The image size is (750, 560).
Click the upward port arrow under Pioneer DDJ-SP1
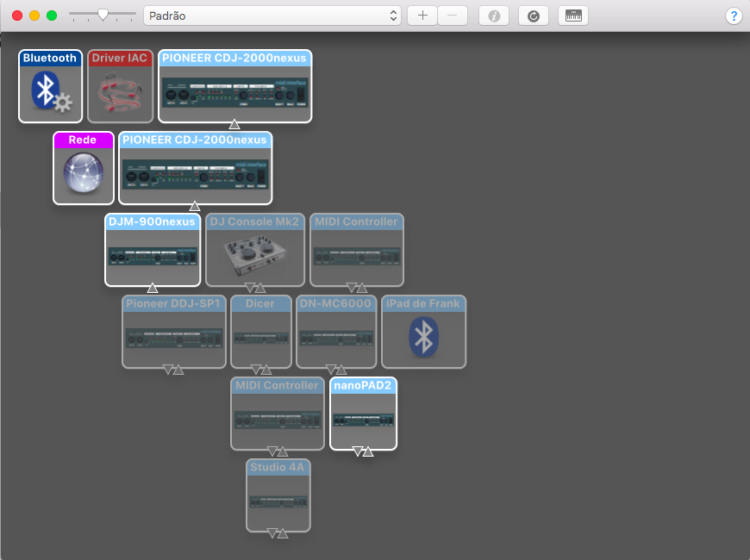178,370
